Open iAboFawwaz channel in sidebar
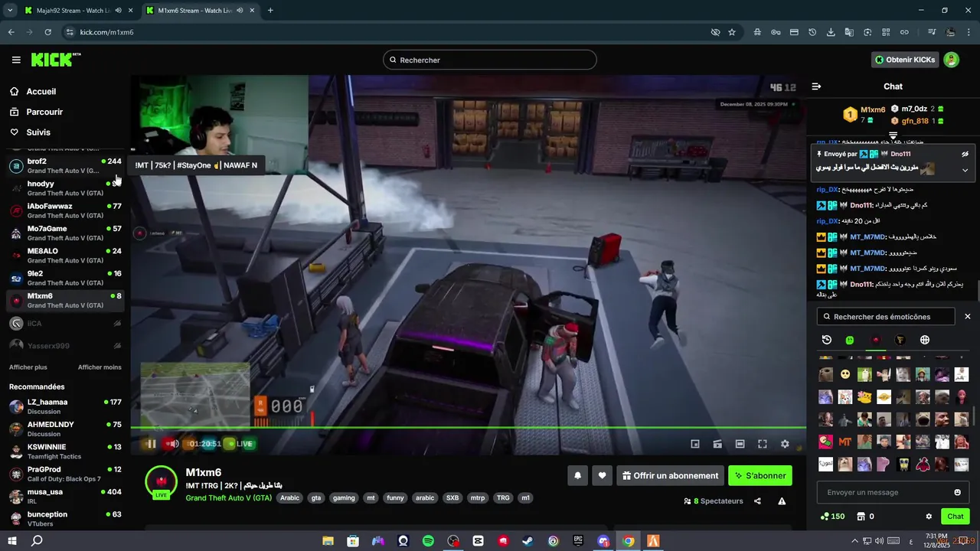The height and width of the screenshot is (551, 980). (x=65, y=210)
